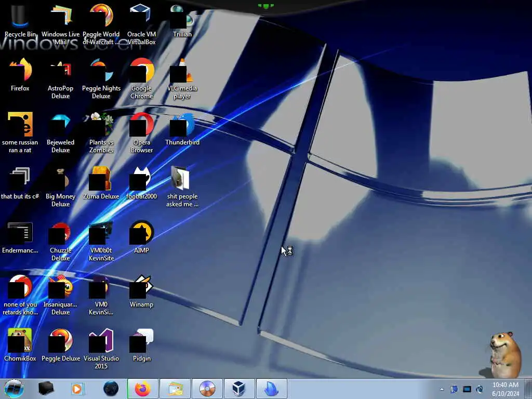Image resolution: width=532 pixels, height=399 pixels.
Task: Select the Oracle VM VirtualBox desktop shortcut
Action: (141, 24)
